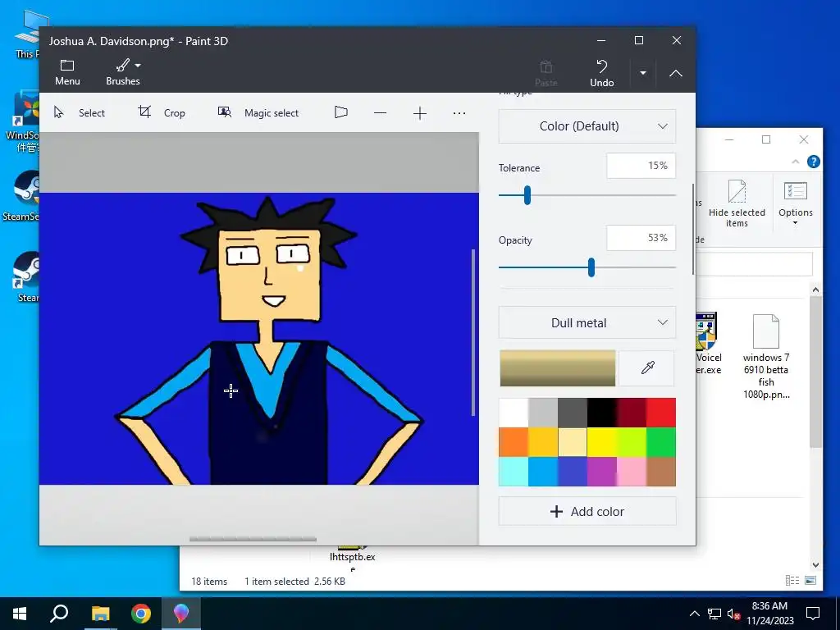Choose the orange color swatch
The height and width of the screenshot is (630, 840).
pyautogui.click(x=514, y=442)
